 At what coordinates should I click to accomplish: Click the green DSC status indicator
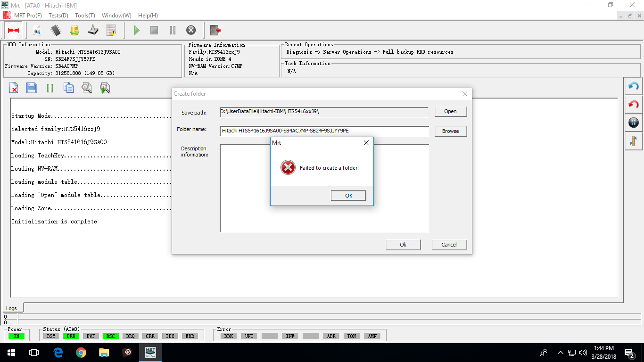point(110,336)
